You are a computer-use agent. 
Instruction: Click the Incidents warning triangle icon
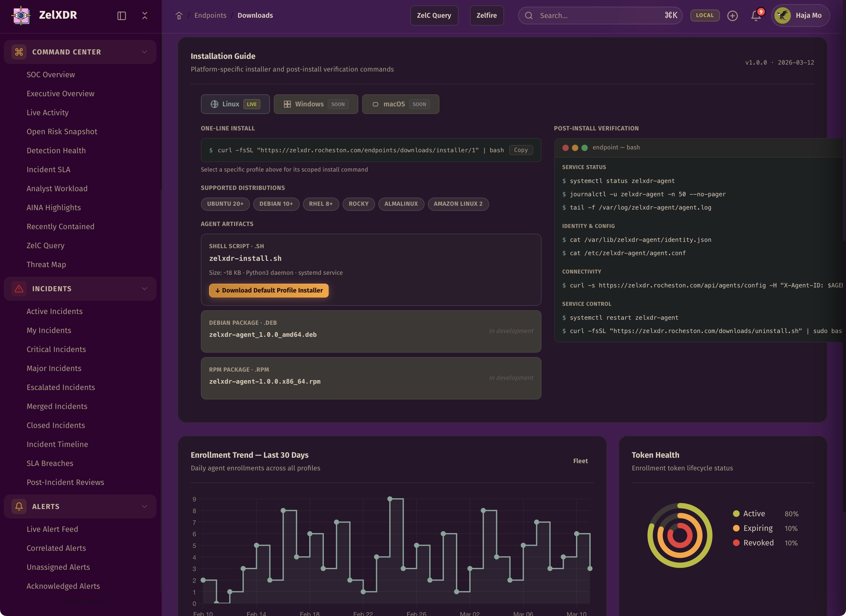point(19,289)
